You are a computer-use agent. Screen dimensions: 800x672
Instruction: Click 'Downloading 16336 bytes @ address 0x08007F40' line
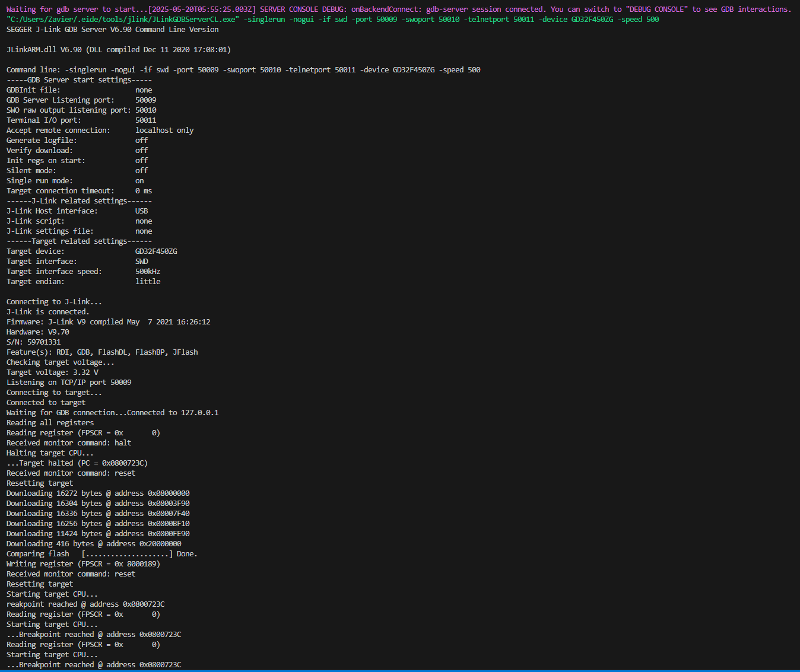click(98, 514)
